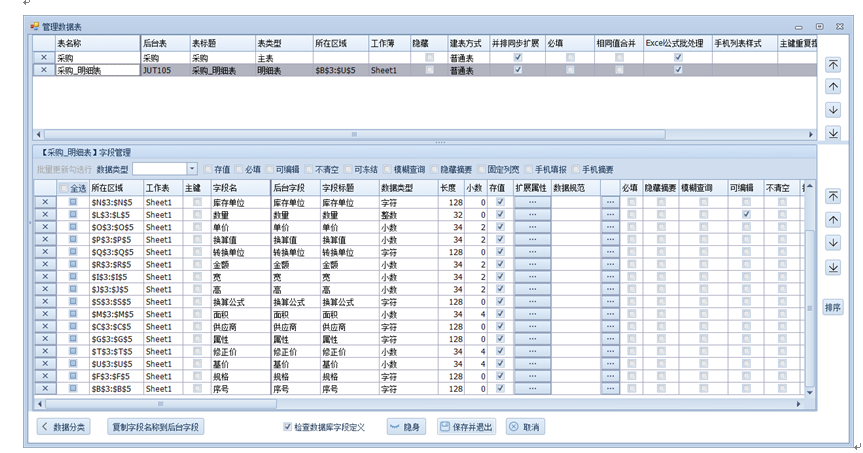863x453 pixels.
Task: Move selected field down one row
Action: pyautogui.click(x=833, y=243)
